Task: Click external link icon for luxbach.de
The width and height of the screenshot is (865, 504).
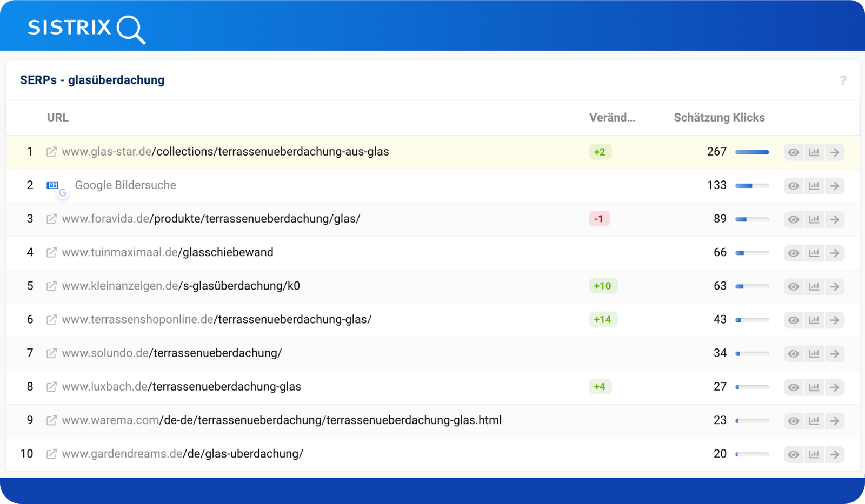Action: pos(51,387)
